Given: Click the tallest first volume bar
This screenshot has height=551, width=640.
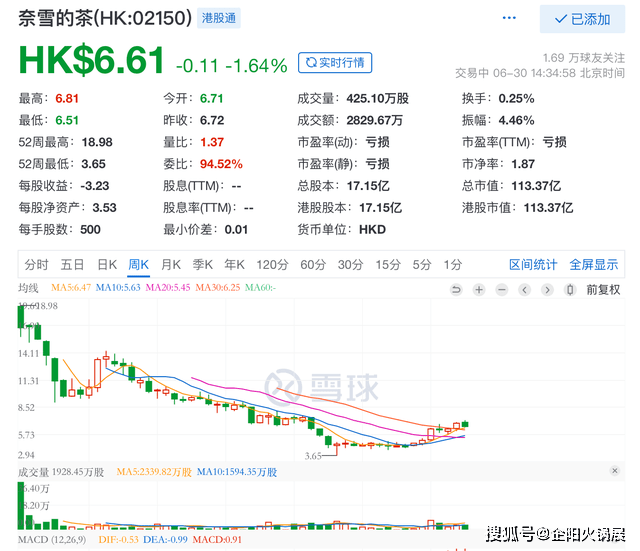Looking at the screenshot, I should coord(21,506).
